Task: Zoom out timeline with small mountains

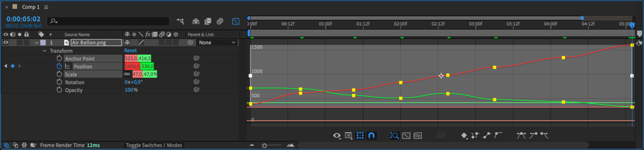Action: click(252, 145)
